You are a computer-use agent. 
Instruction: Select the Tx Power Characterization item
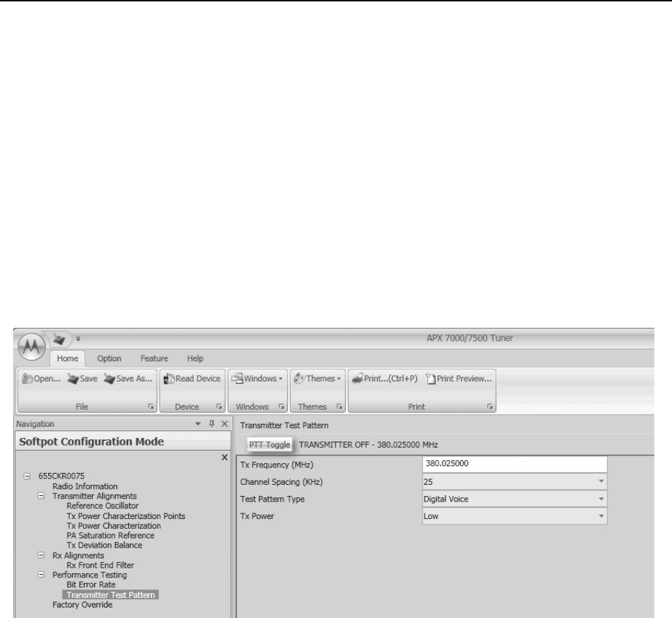pos(114,526)
